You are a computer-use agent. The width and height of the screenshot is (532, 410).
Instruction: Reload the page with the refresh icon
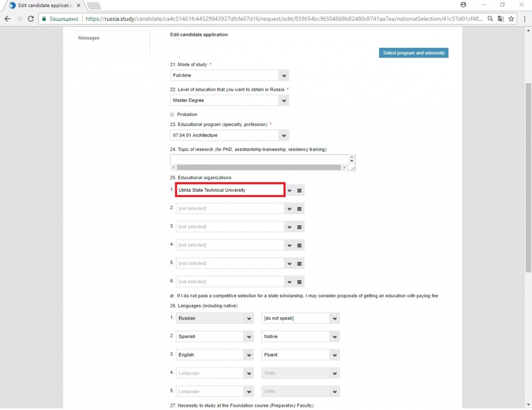[x=31, y=19]
